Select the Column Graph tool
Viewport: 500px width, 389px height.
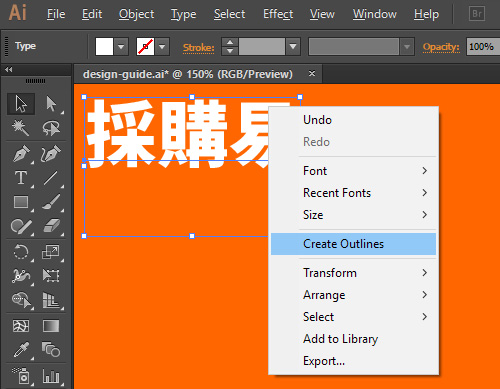click(x=51, y=376)
